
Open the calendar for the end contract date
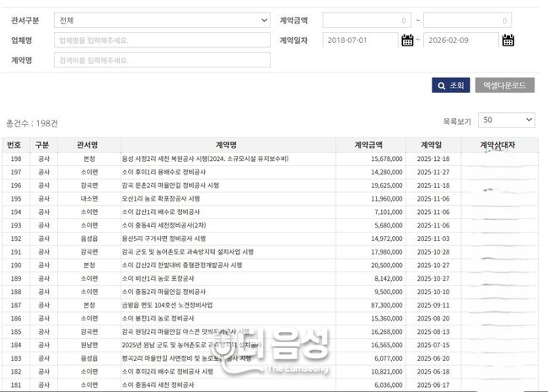click(x=508, y=40)
